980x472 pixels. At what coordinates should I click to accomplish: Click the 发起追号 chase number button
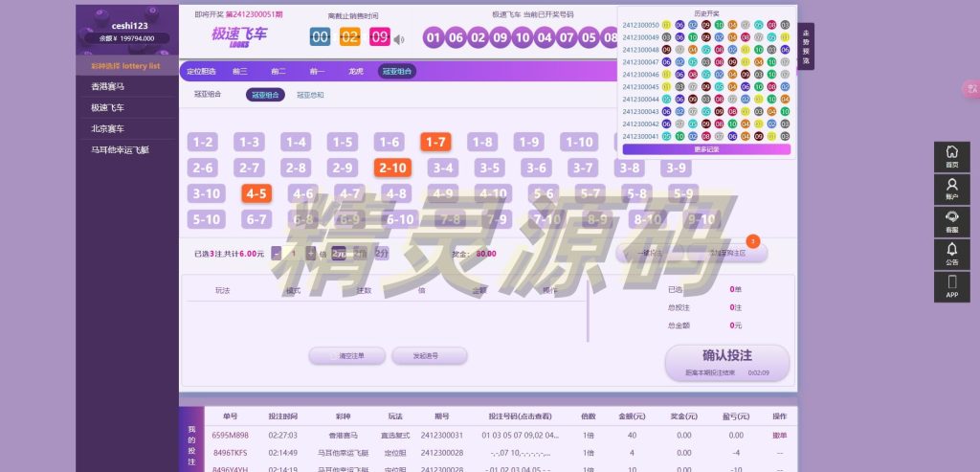pyautogui.click(x=430, y=356)
